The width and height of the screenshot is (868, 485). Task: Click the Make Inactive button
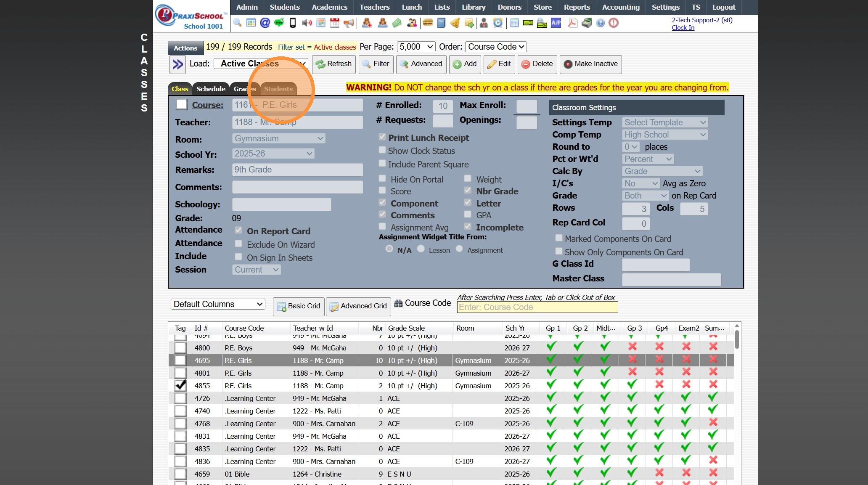pyautogui.click(x=591, y=64)
